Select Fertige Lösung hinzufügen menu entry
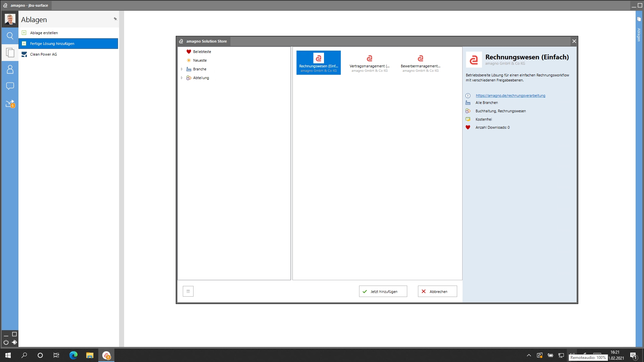644x362 pixels. (x=52, y=44)
